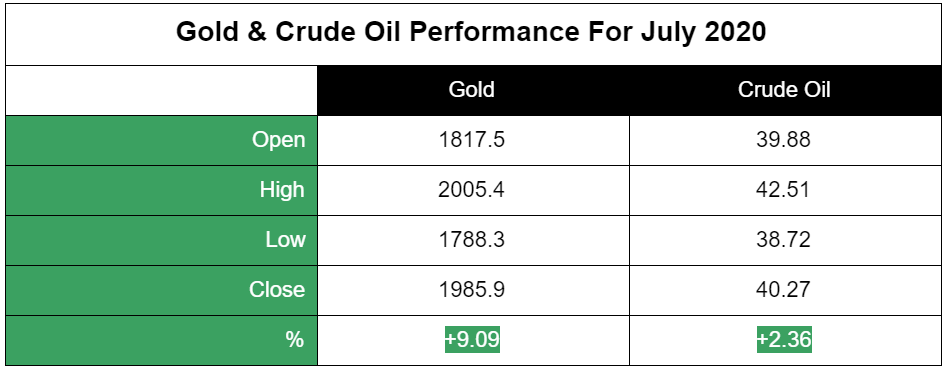Click the Low row label
Screen dimensions: 946x371
285,240
